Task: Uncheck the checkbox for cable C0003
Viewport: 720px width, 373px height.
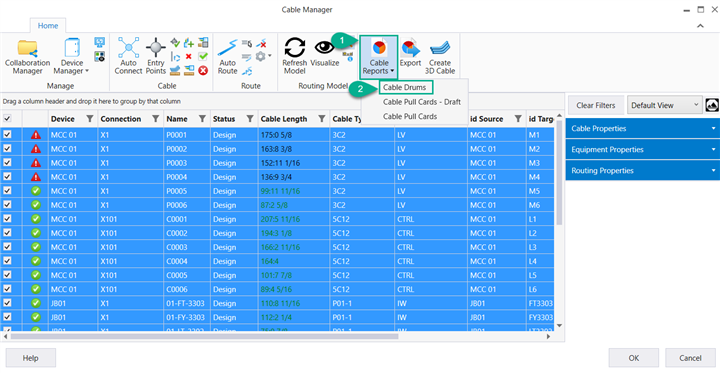Action: coord(7,247)
